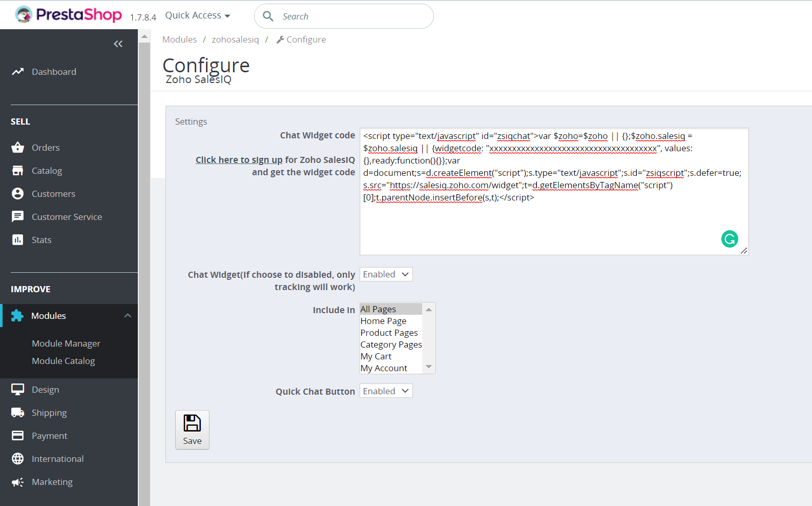Select 'Home Page' in Include In list
This screenshot has width=812, height=506.
[391, 321]
